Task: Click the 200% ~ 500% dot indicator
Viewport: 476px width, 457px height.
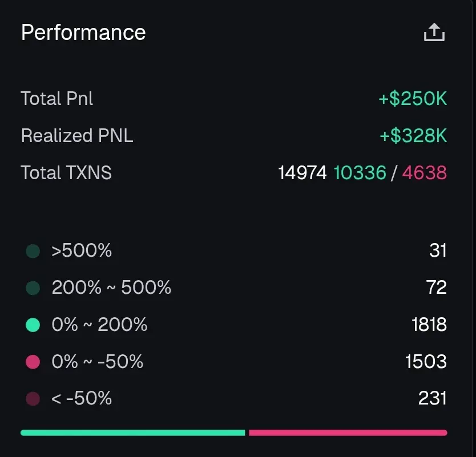Action: [x=33, y=288]
